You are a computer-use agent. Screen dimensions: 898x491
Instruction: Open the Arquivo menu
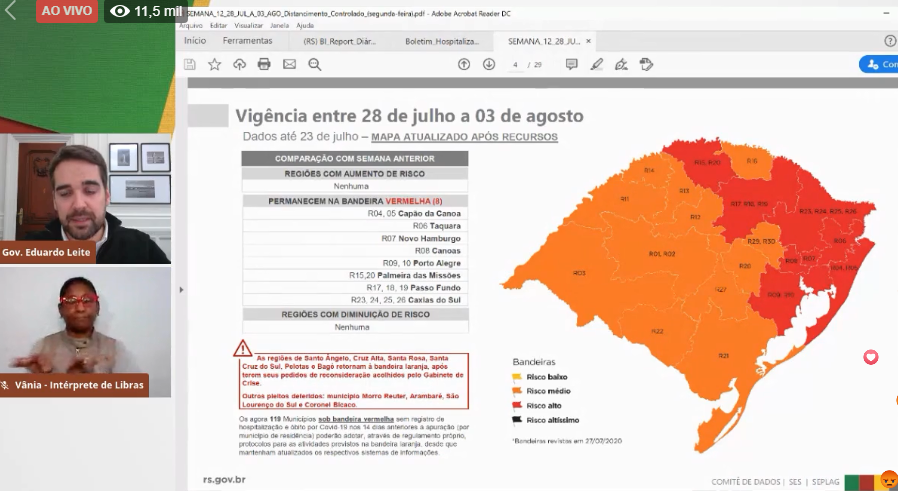pos(190,25)
